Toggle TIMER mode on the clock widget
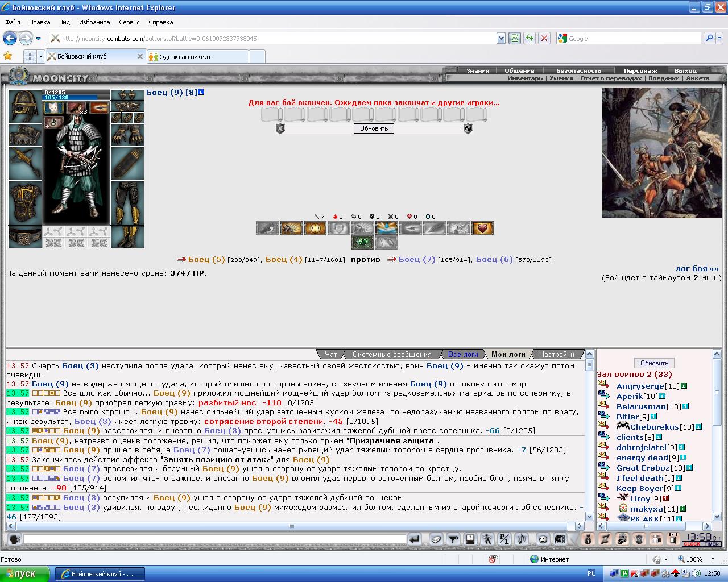 click(712, 544)
